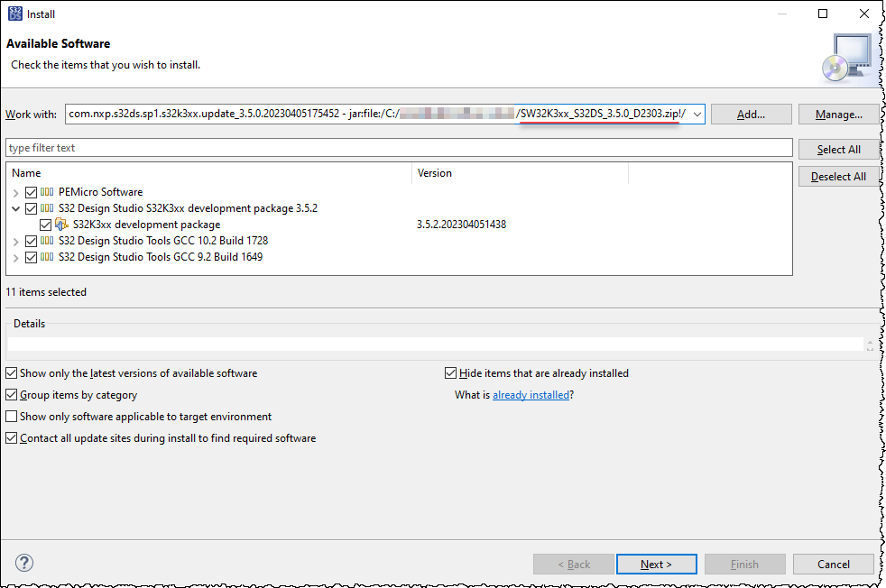
Task: Select S32 Design Studio Tools GCC 10.2 row label
Action: [x=163, y=241]
